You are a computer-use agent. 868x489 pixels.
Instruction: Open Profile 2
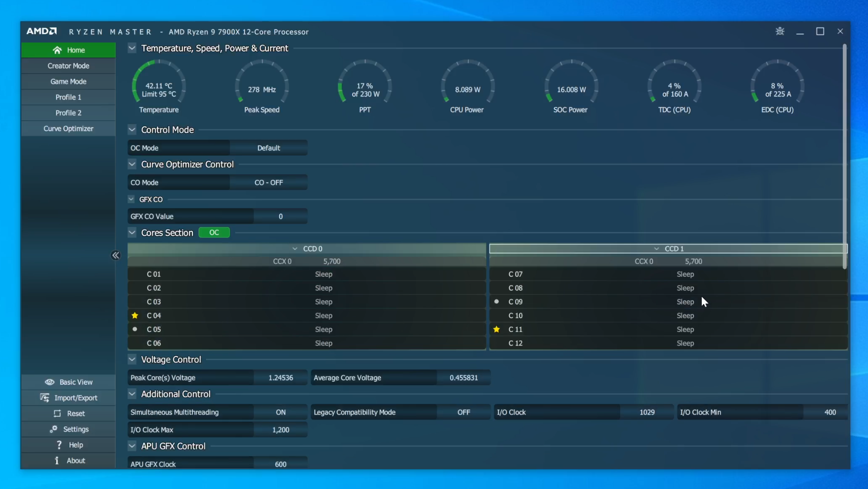click(x=69, y=113)
